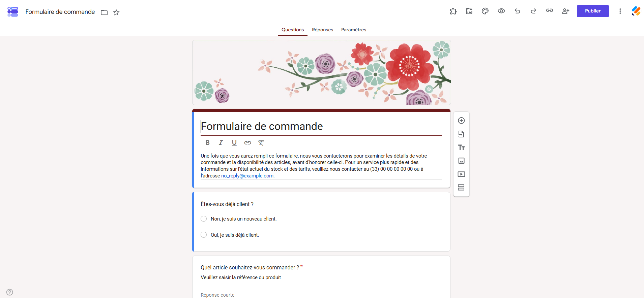
Task: Remove formatting from title text
Action: pyautogui.click(x=261, y=143)
